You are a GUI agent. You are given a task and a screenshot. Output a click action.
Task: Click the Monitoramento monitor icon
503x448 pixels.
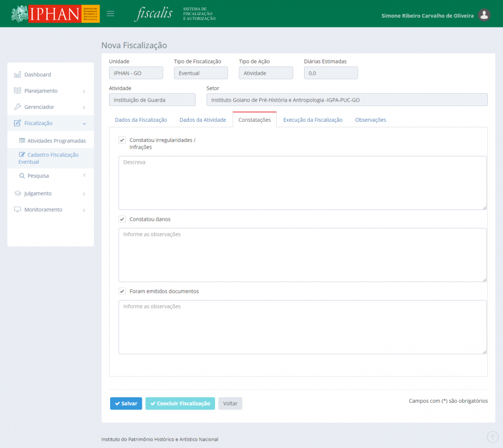pyautogui.click(x=17, y=209)
